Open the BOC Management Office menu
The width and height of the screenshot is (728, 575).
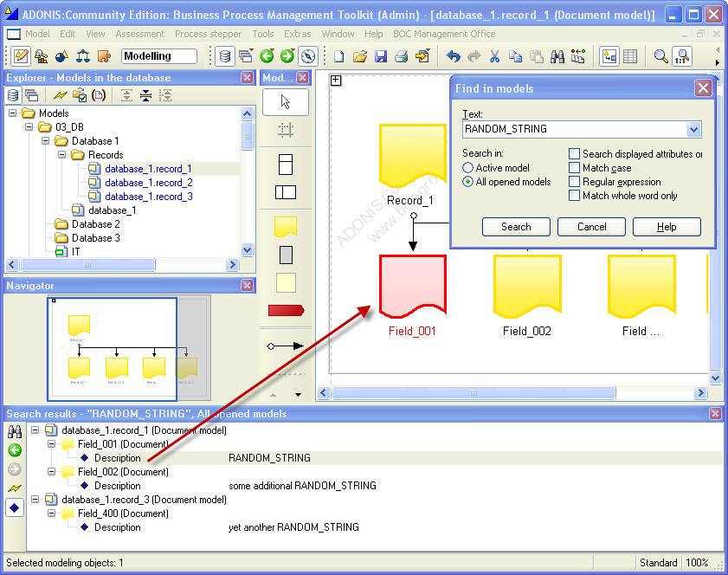point(444,34)
